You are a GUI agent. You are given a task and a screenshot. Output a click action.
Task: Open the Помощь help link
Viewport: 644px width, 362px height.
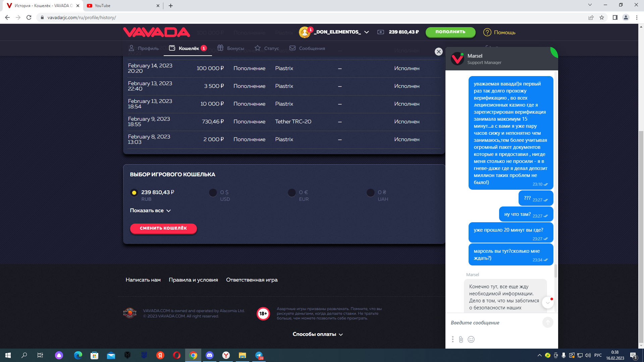pos(504,33)
